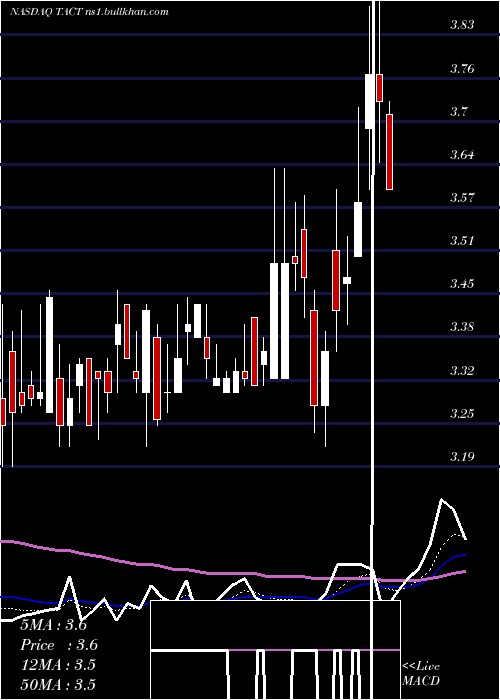Click the 3.51 price axis label
The height and width of the screenshot is (700, 500).
pyautogui.click(x=462, y=241)
